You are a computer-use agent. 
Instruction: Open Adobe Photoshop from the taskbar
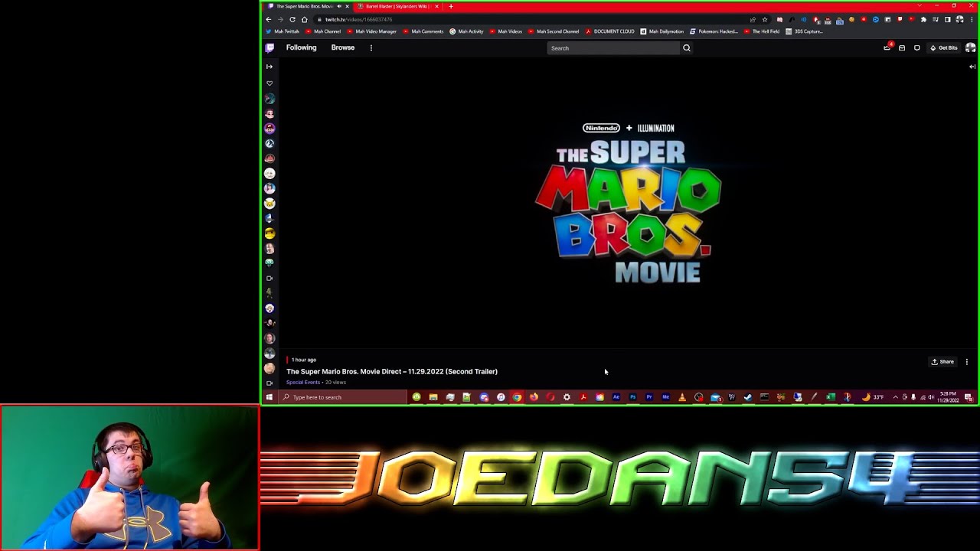[632, 397]
